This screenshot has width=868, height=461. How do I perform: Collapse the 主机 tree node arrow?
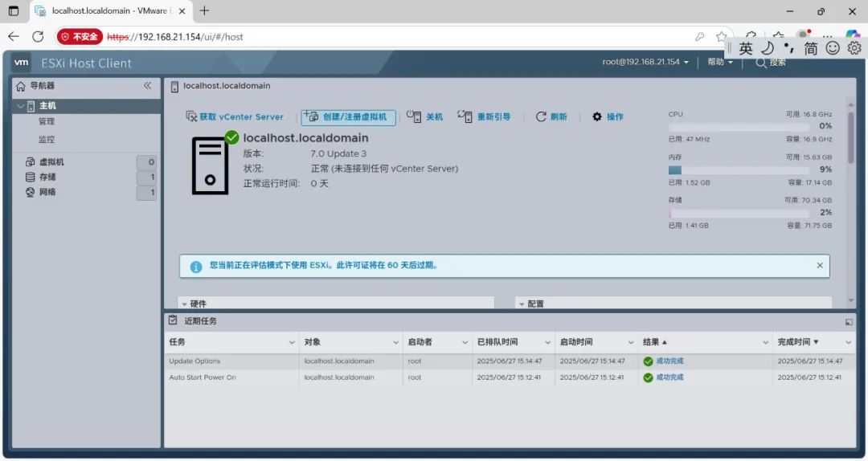20,106
